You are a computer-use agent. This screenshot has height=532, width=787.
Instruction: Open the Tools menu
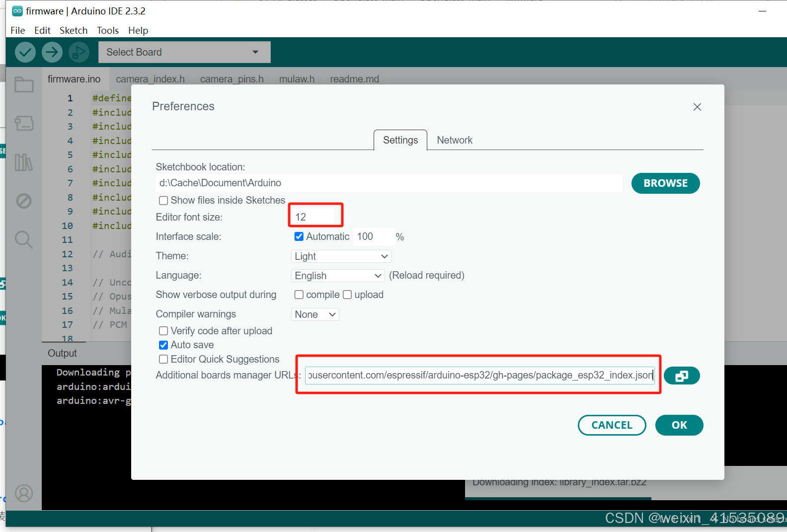(108, 30)
